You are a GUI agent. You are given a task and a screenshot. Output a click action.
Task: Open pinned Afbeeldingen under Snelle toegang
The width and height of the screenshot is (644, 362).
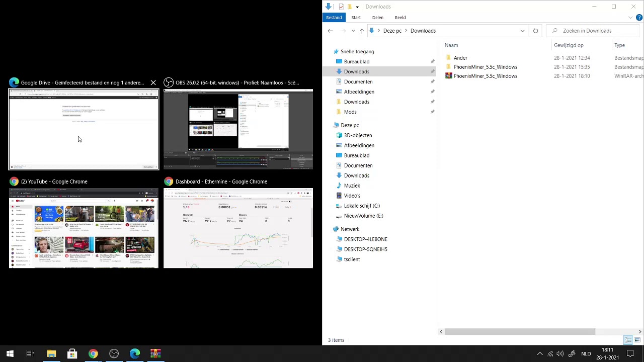coord(359,92)
